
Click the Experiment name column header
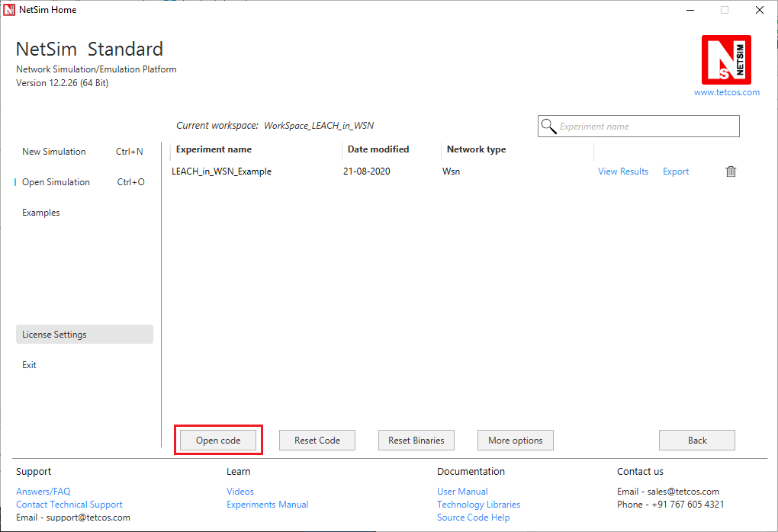point(214,149)
